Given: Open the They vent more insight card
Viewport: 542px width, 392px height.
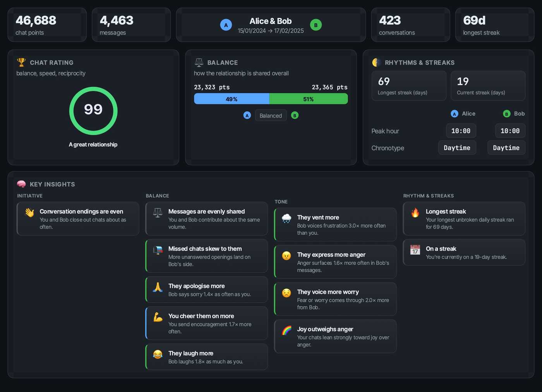Looking at the screenshot, I should click(x=335, y=224).
